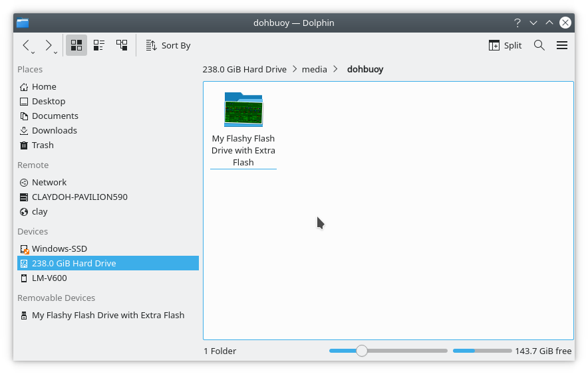Switch to Details tree view mode
This screenshot has width=588, height=374.
pos(122,45)
